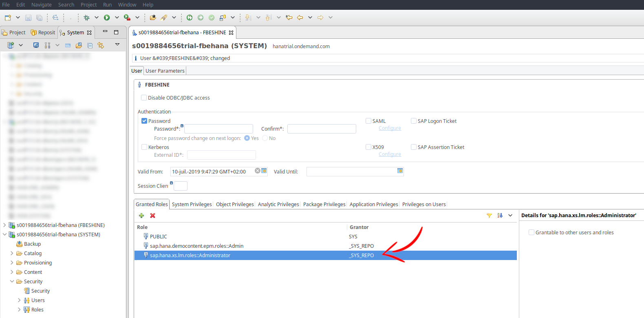The width and height of the screenshot is (644, 318).
Task: Click the Run with external tools icon
Action: tap(127, 18)
